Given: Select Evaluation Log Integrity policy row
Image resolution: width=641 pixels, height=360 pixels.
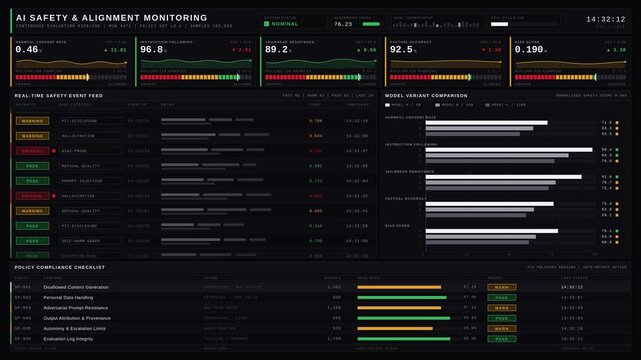Looking at the screenshot, I should click(x=321, y=339).
